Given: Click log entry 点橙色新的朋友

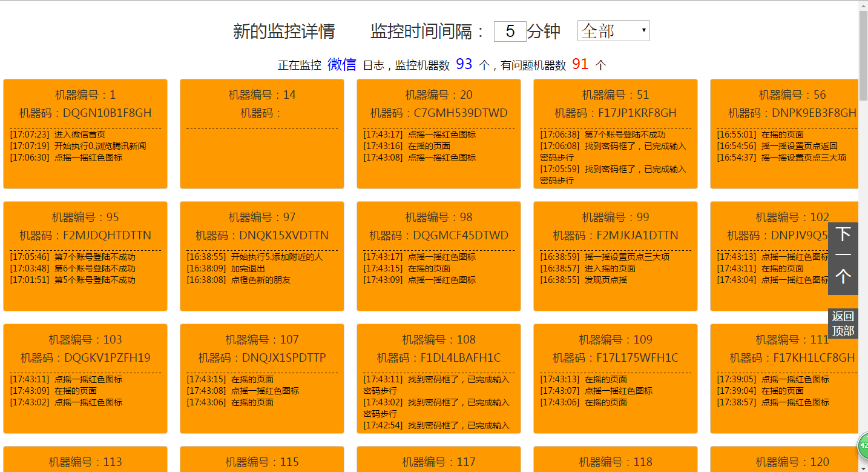Looking at the screenshot, I should [261, 280].
